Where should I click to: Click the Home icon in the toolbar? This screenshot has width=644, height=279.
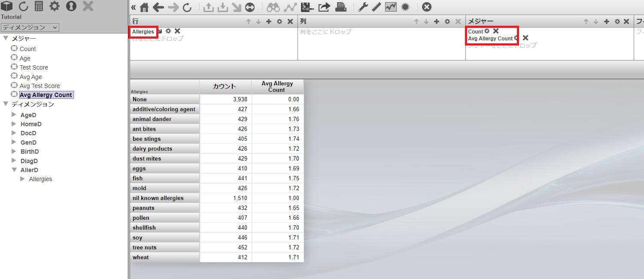[145, 7]
